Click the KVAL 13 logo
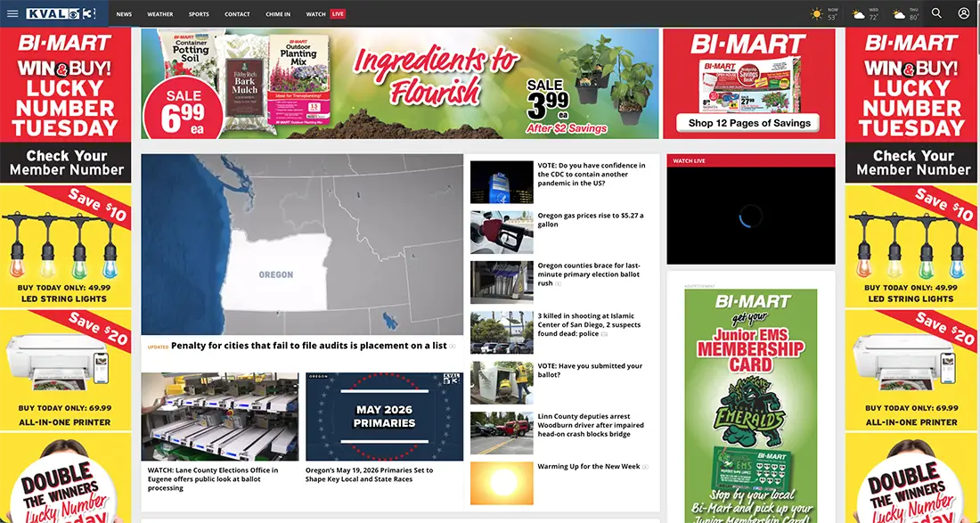This screenshot has height=523, width=980. (x=61, y=13)
